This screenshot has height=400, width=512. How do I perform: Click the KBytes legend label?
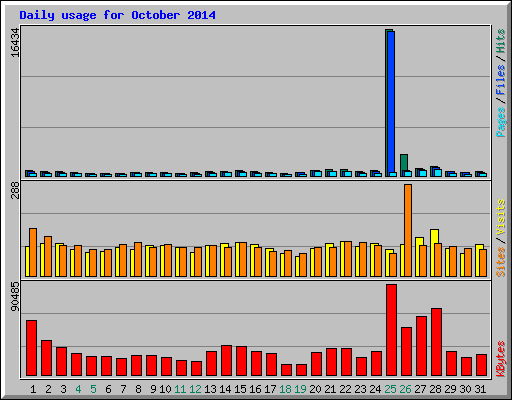point(500,359)
